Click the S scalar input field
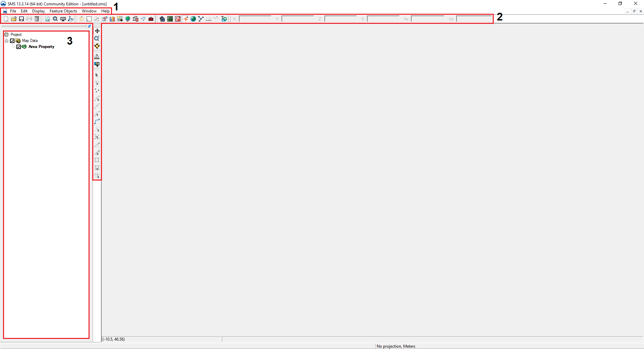The height and width of the screenshot is (349, 644). coord(383,19)
